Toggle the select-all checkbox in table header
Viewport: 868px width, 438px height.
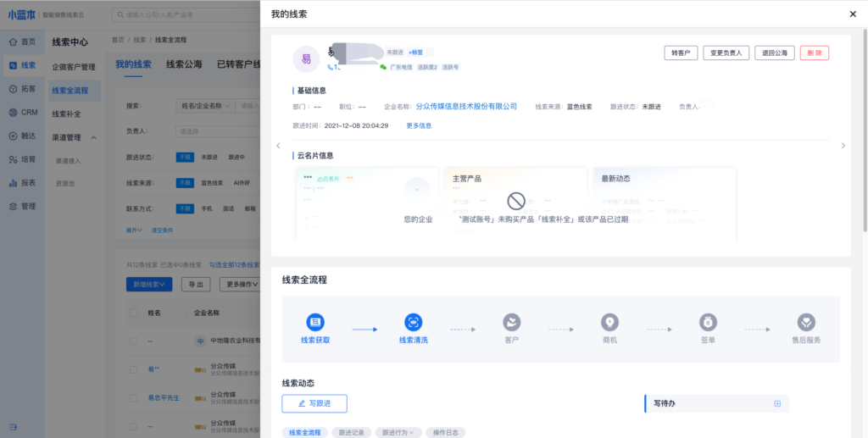pyautogui.click(x=133, y=313)
